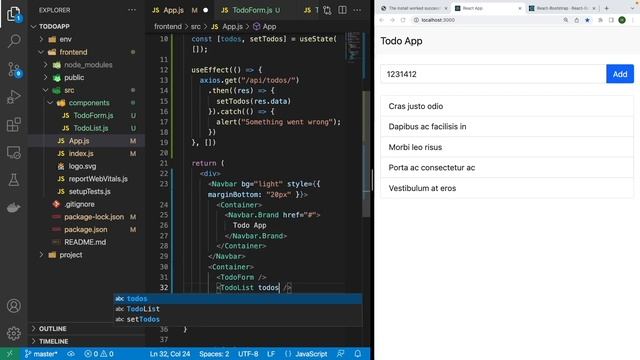Click the bookmark star in Chrome
The width and height of the screenshot is (640, 360).
[587, 20]
